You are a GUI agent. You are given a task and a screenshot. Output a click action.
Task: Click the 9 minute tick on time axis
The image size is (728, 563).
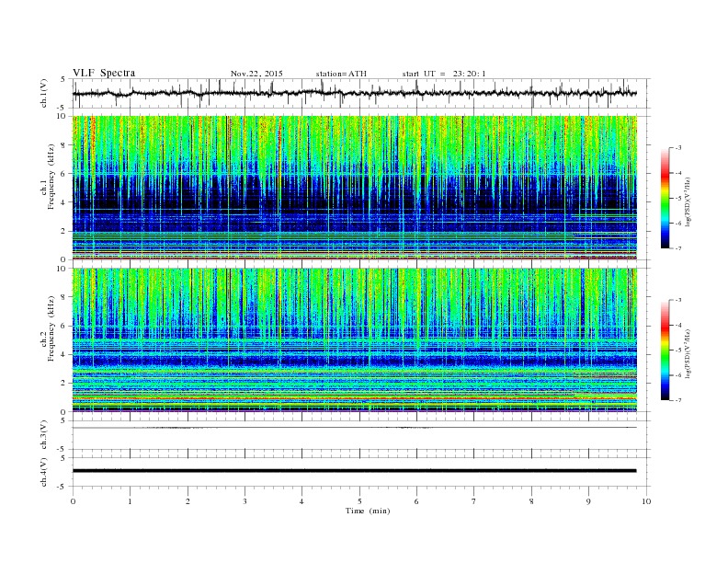click(x=588, y=501)
